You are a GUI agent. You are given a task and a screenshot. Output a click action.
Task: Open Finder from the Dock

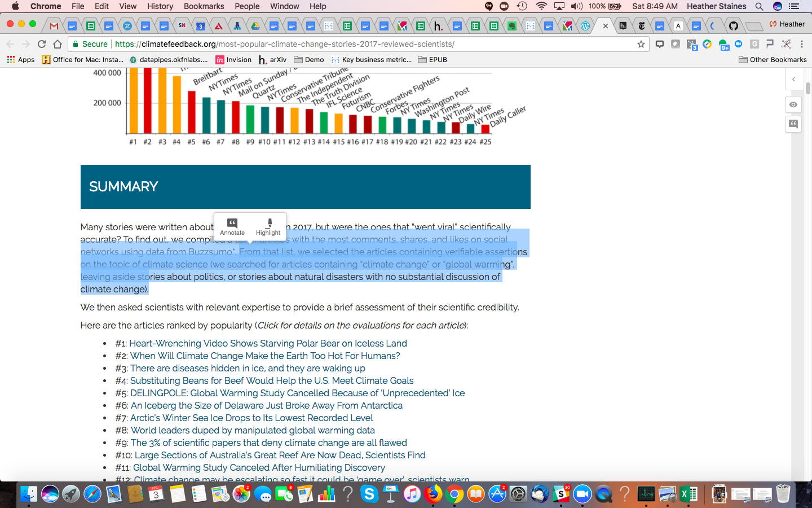(28, 494)
